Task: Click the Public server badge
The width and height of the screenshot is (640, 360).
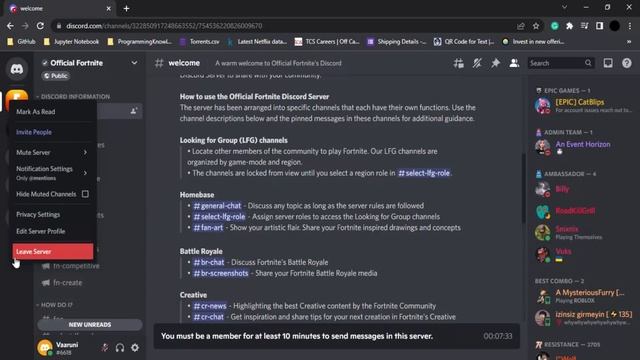Action: [55, 76]
